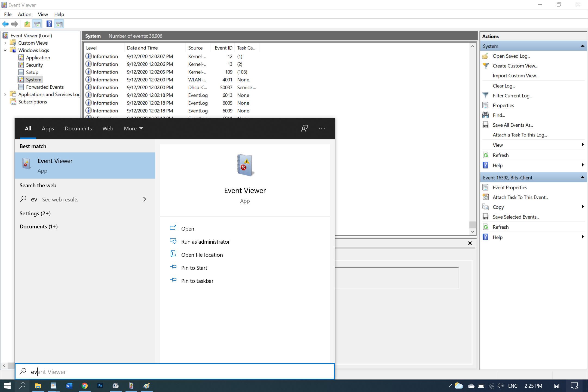Select the Setup log in the tree
The image size is (588, 392).
pos(32,72)
